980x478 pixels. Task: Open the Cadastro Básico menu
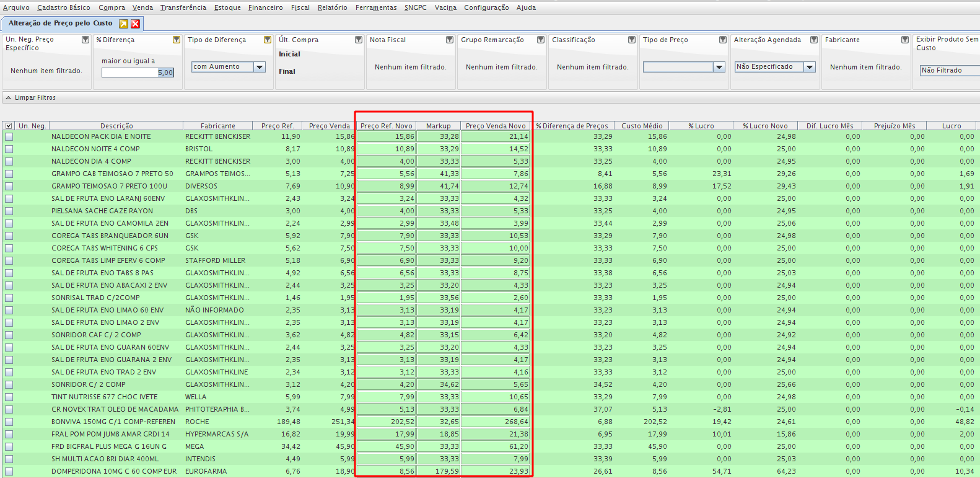click(63, 7)
